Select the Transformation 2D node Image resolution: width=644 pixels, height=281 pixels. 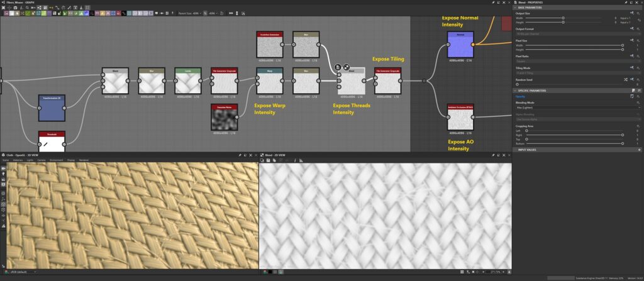(52, 108)
